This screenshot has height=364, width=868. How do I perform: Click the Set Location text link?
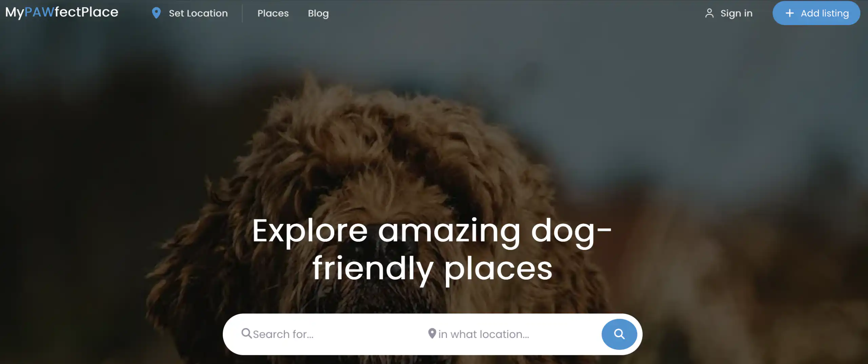[x=198, y=13]
